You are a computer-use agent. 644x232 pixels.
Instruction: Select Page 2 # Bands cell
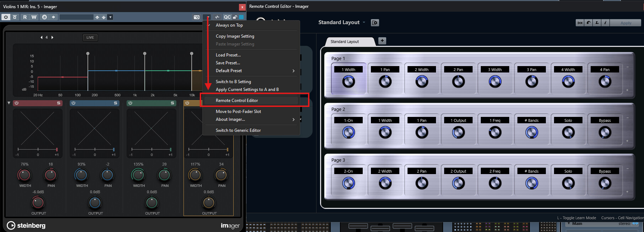pyautogui.click(x=532, y=129)
